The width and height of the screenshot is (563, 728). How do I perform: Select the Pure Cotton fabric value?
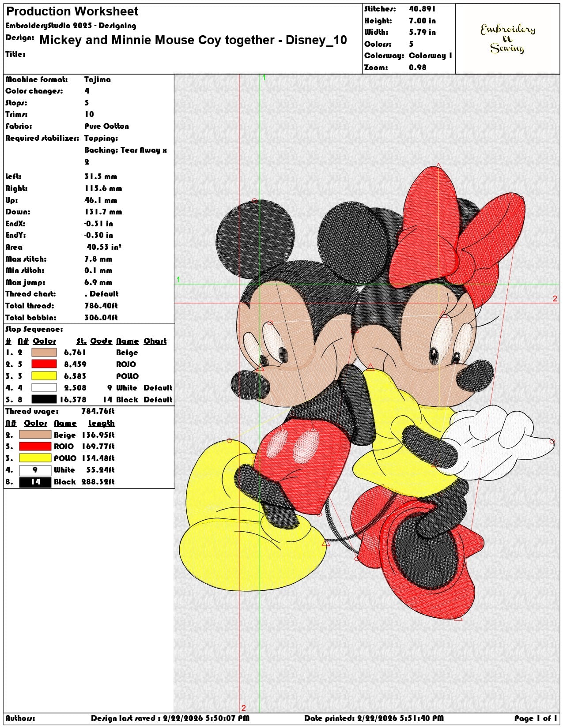tap(107, 126)
